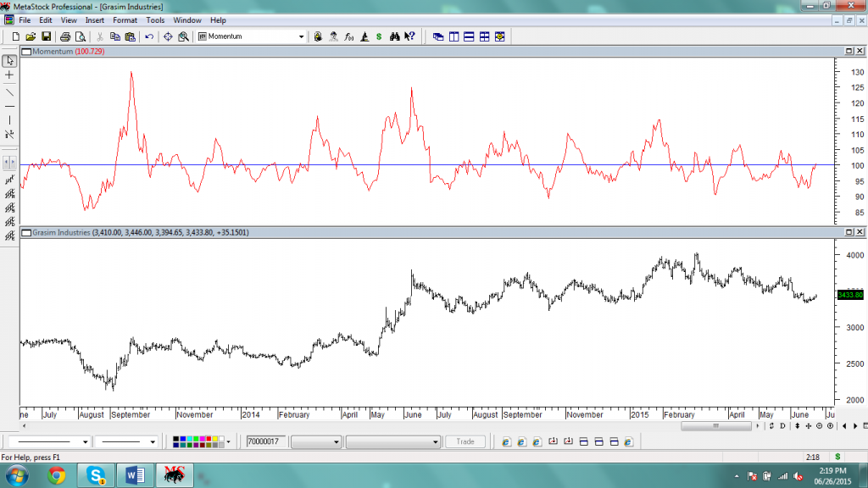
Task: Select the crosshair pointer tool in toolbar
Action: click(x=168, y=36)
